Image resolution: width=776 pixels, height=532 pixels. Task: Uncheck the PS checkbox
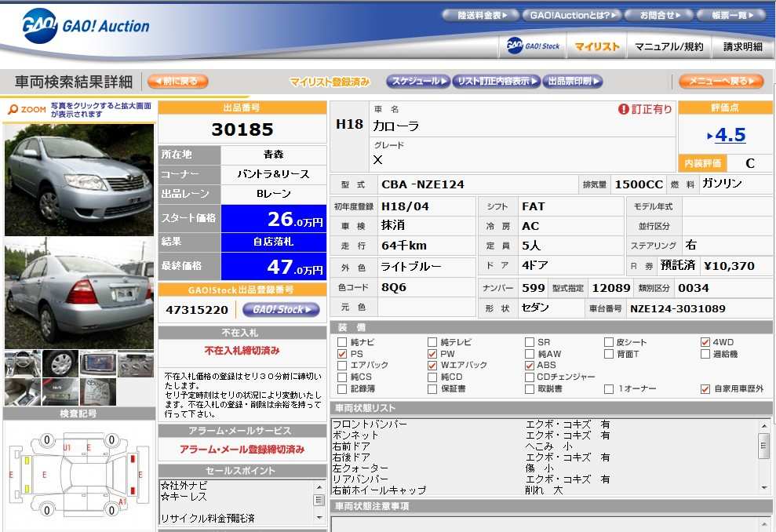pyautogui.click(x=342, y=354)
